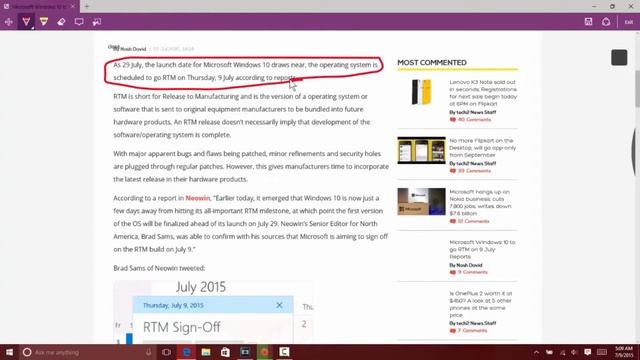Open File Explorer from taskbar
640x360 pixels.
[x=206, y=352]
